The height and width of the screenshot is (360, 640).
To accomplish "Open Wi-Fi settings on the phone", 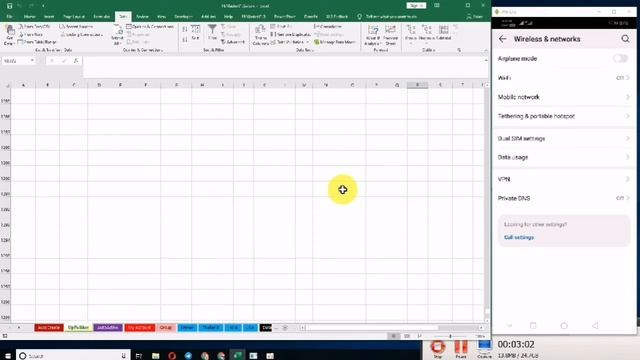I will pos(564,78).
